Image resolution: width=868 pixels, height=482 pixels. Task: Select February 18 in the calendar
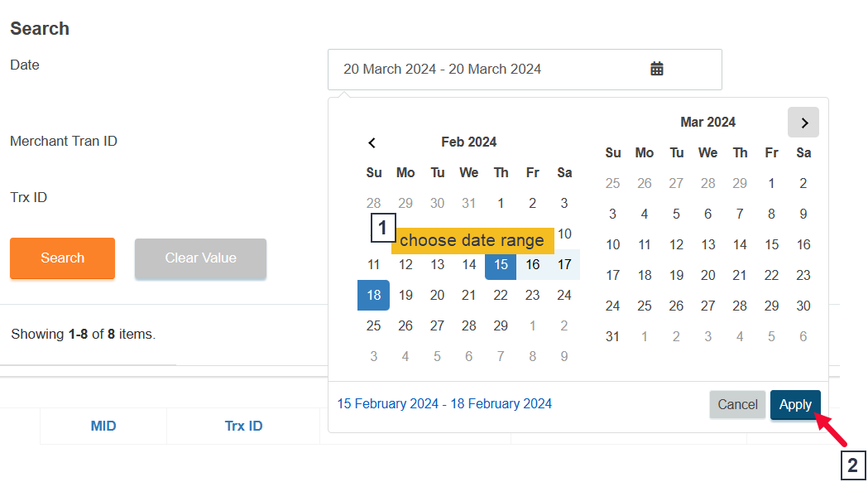[x=373, y=296]
